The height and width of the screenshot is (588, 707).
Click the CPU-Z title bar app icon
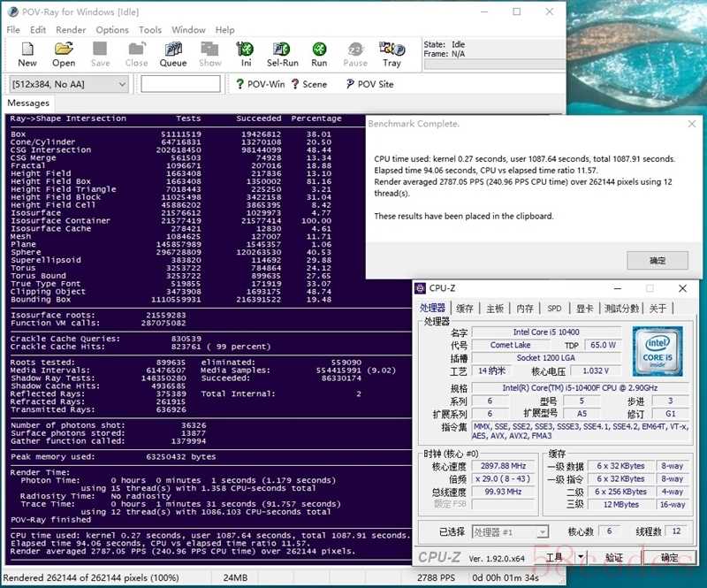[421, 288]
